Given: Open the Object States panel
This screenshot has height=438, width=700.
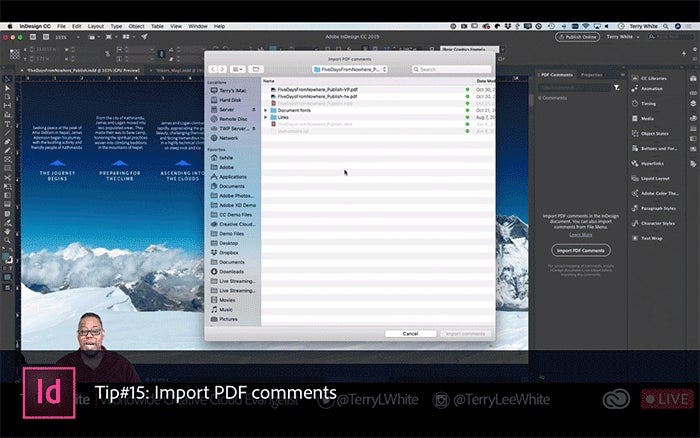Looking at the screenshot, I should (655, 133).
